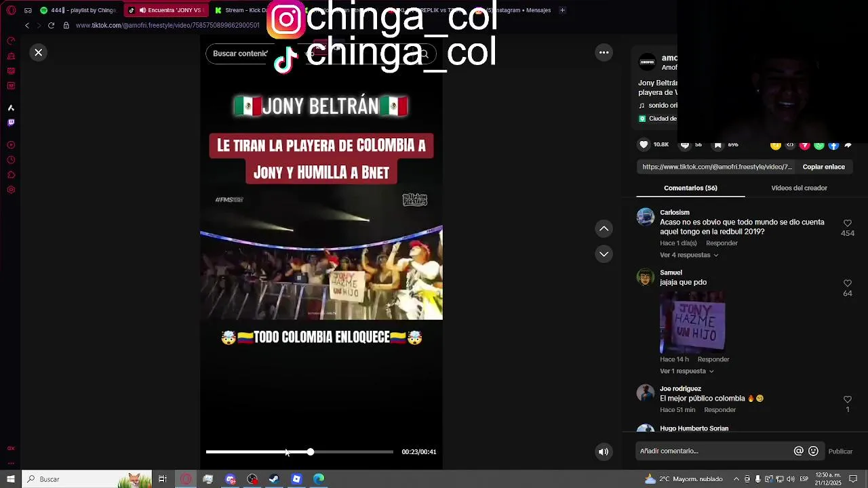868x488 pixels.
Task: Share the video to WhatsApp
Action: [x=819, y=145]
